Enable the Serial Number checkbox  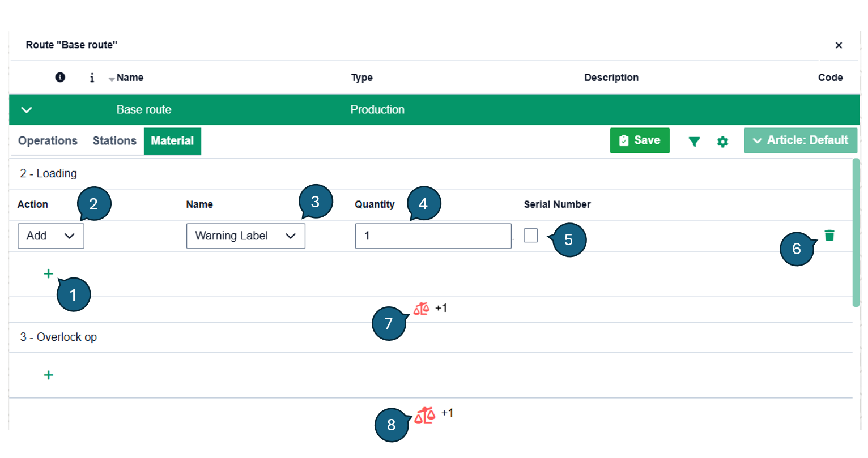click(531, 236)
